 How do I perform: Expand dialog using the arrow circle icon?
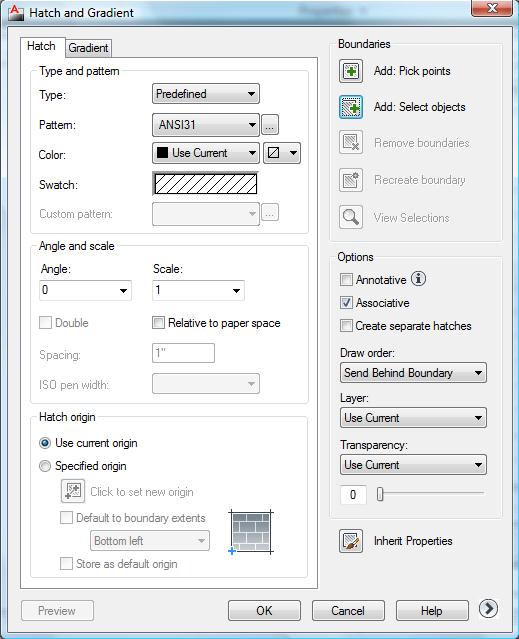[488, 608]
